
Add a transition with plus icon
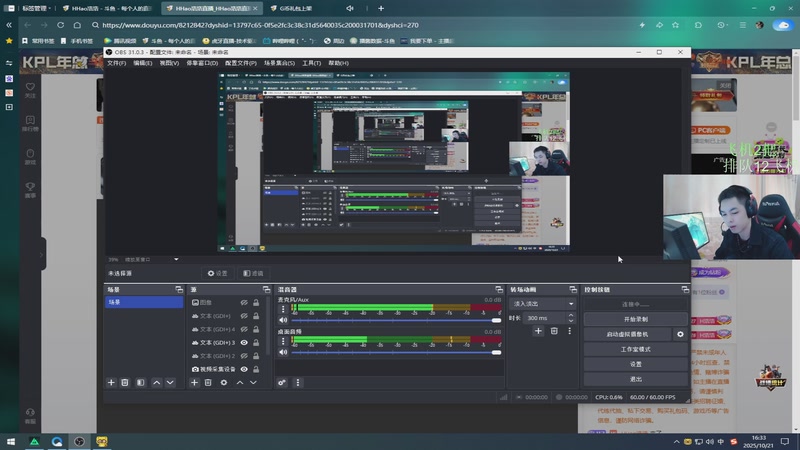pyautogui.click(x=538, y=331)
